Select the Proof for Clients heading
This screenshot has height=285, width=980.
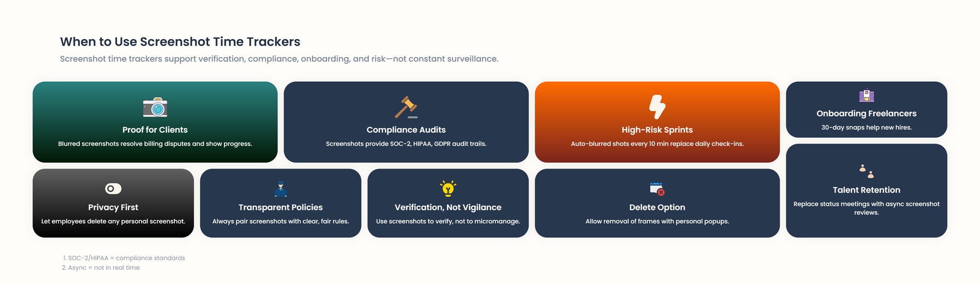pyautogui.click(x=155, y=130)
